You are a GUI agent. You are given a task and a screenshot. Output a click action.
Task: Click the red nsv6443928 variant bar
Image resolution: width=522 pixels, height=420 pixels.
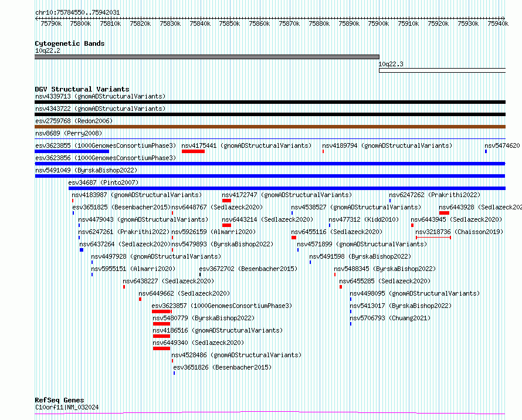pos(444,213)
